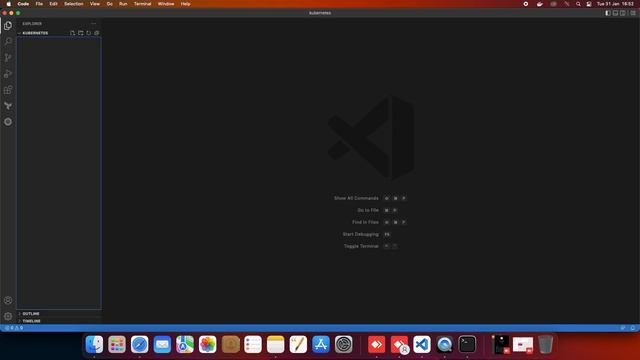Viewport: 640px width, 360px height.
Task: Open System Preferences from the Dock
Action: click(344, 344)
